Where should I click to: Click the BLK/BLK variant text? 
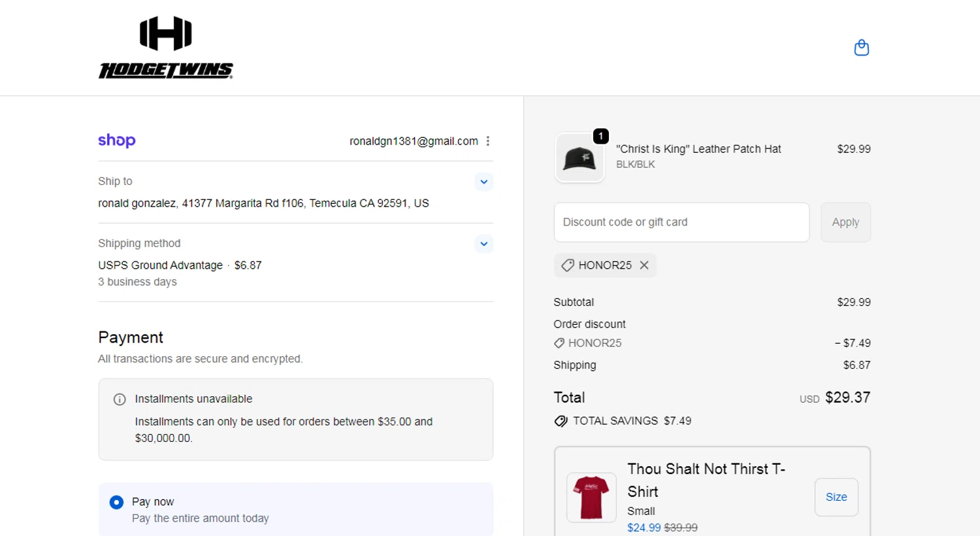(635, 165)
